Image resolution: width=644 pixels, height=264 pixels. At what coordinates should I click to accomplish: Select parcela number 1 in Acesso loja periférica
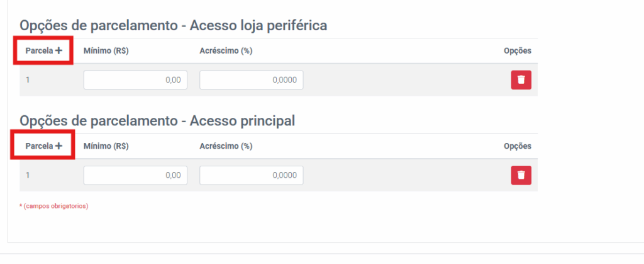[x=28, y=80]
